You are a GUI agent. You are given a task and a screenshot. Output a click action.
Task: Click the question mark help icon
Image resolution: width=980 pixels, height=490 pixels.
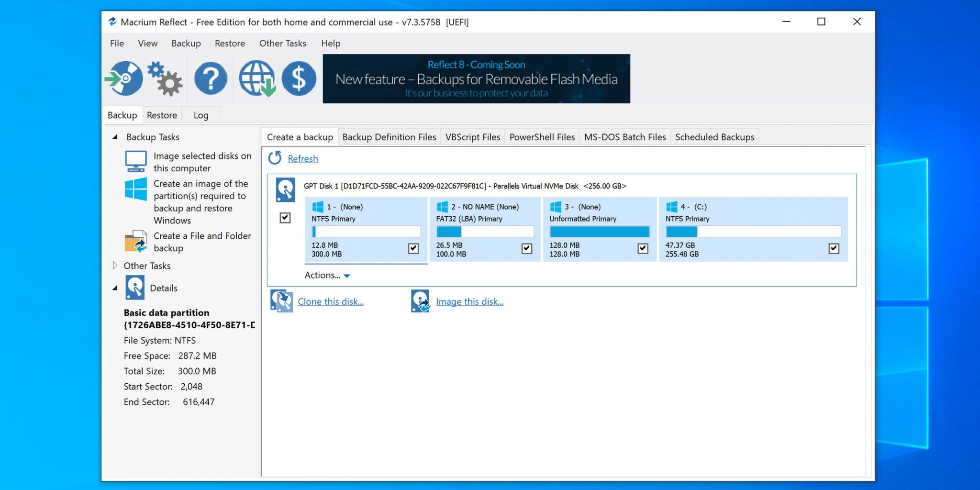pyautogui.click(x=211, y=78)
